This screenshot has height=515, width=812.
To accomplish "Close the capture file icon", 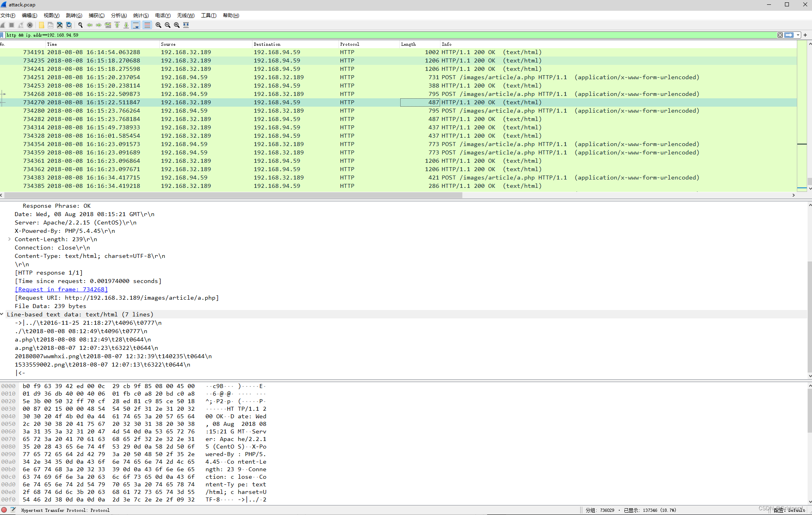I will (x=60, y=25).
